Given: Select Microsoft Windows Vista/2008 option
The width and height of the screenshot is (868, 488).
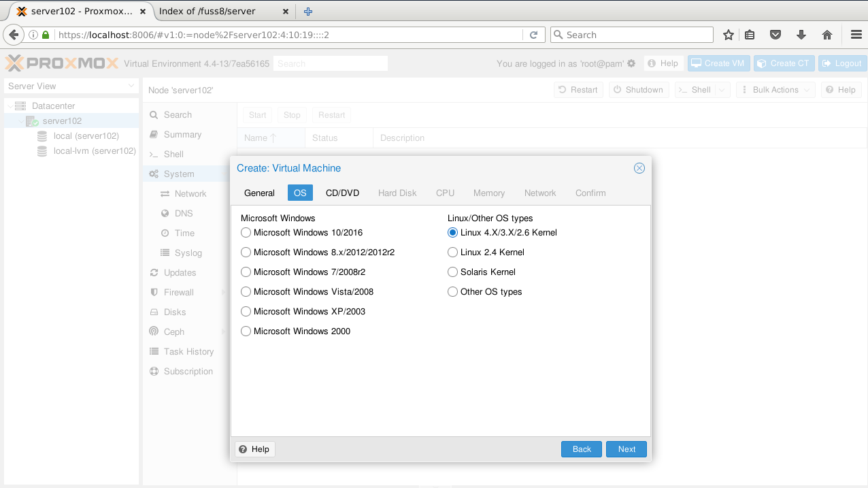Looking at the screenshot, I should click(246, 292).
